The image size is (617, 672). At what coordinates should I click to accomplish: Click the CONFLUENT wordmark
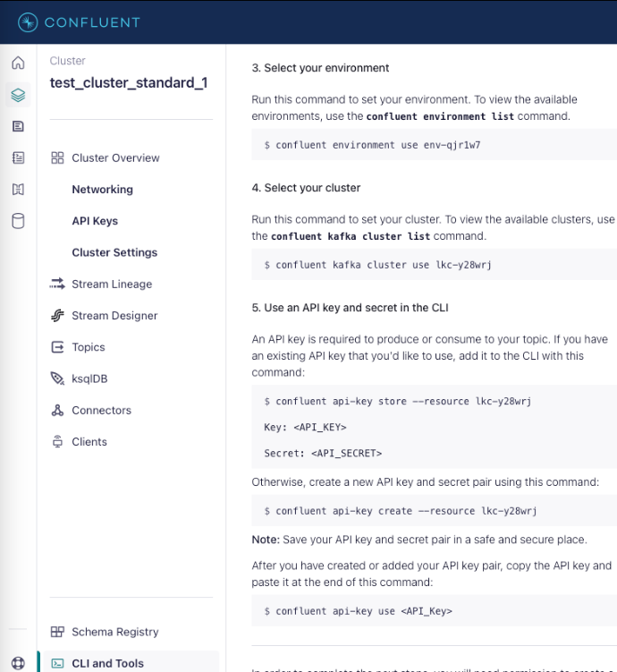tap(92, 22)
